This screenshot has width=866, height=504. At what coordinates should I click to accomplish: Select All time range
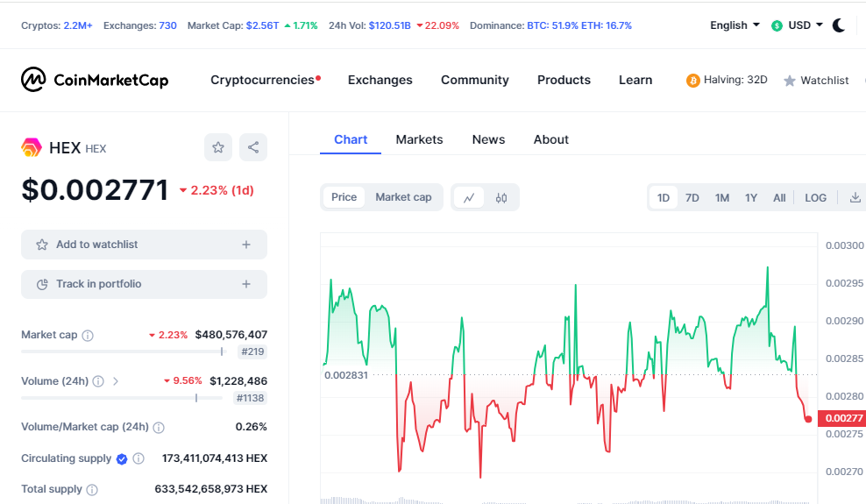(x=779, y=197)
